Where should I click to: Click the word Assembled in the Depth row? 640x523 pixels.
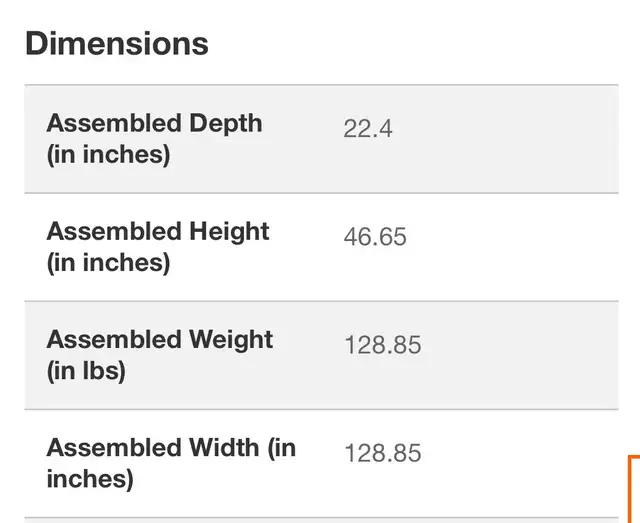tap(114, 123)
